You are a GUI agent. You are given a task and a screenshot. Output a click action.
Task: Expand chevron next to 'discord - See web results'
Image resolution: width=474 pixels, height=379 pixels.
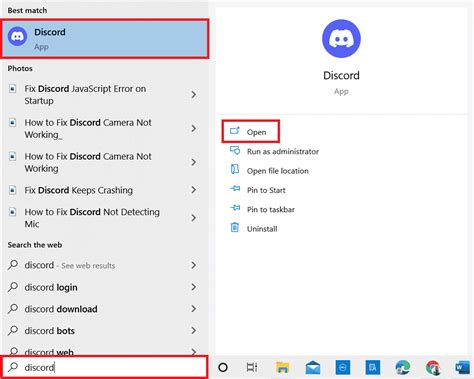193,265
